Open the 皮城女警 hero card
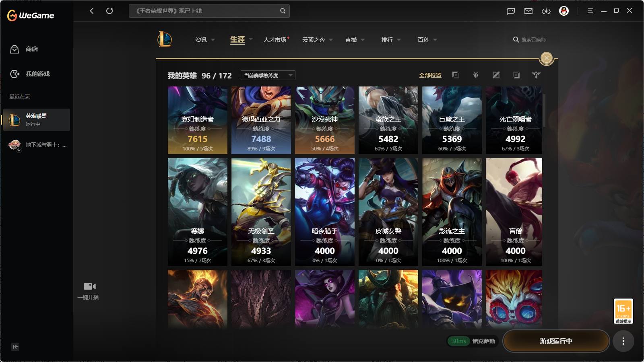Screen dimensions: 644x362 (388, 212)
